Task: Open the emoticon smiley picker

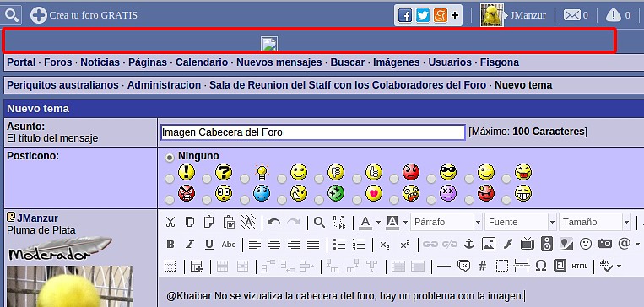Action: coord(585,244)
